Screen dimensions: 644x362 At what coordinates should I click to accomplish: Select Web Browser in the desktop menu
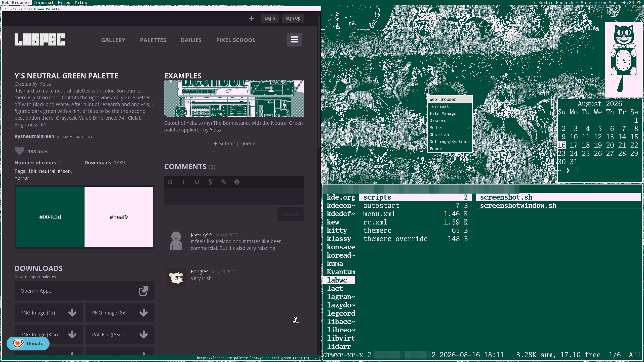pos(450,100)
